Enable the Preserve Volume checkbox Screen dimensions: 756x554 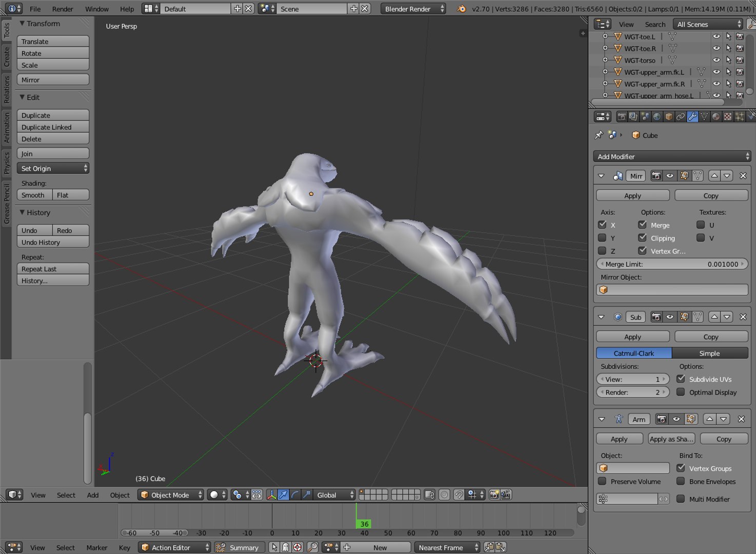[602, 481]
